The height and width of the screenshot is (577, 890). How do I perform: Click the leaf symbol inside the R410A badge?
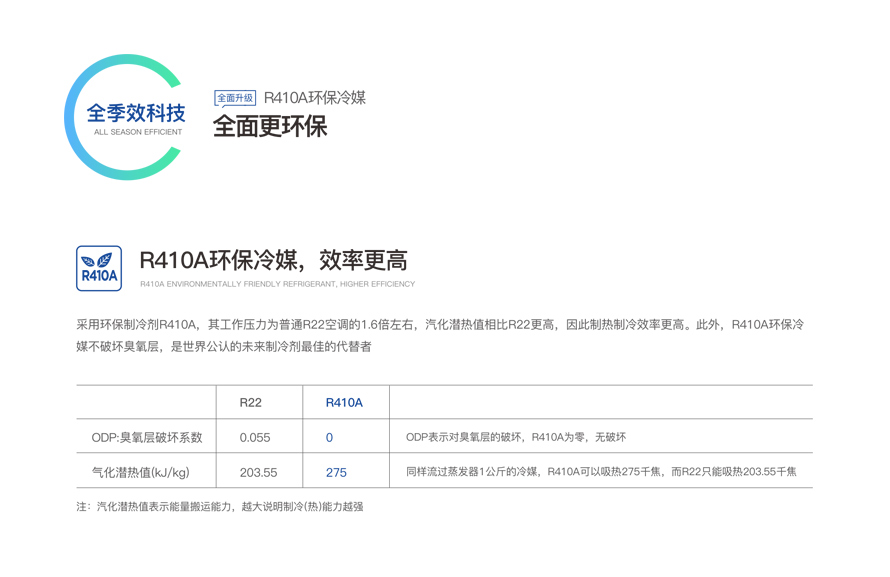tap(97, 258)
